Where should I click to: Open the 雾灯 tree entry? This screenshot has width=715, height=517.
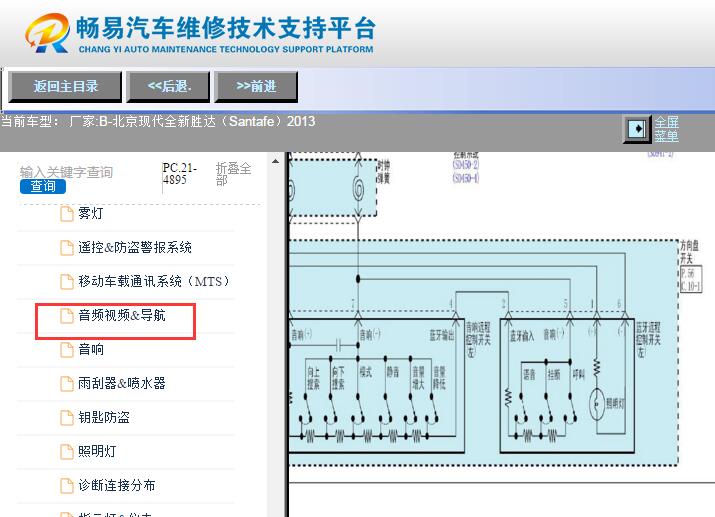[x=91, y=213]
